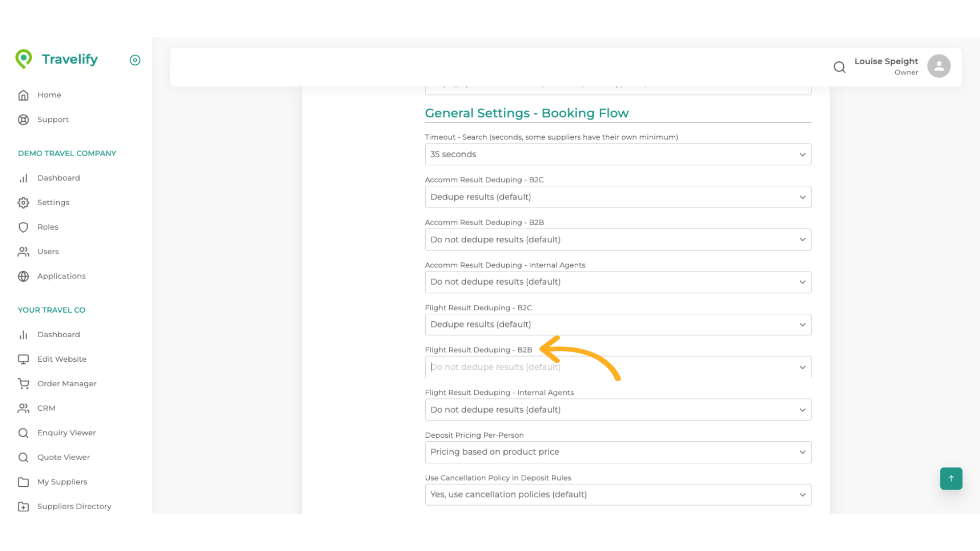Click the Roles shield icon
This screenshot has height=551, width=980.
[x=23, y=227]
